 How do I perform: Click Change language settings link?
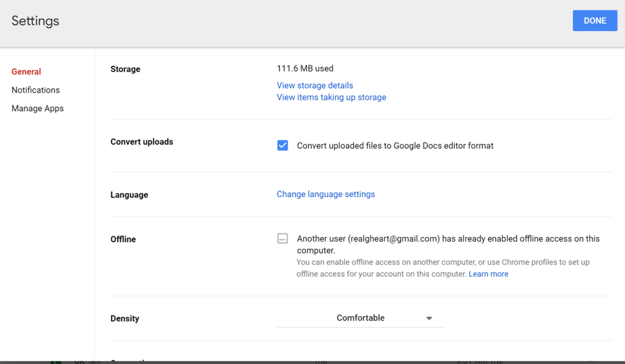(326, 194)
